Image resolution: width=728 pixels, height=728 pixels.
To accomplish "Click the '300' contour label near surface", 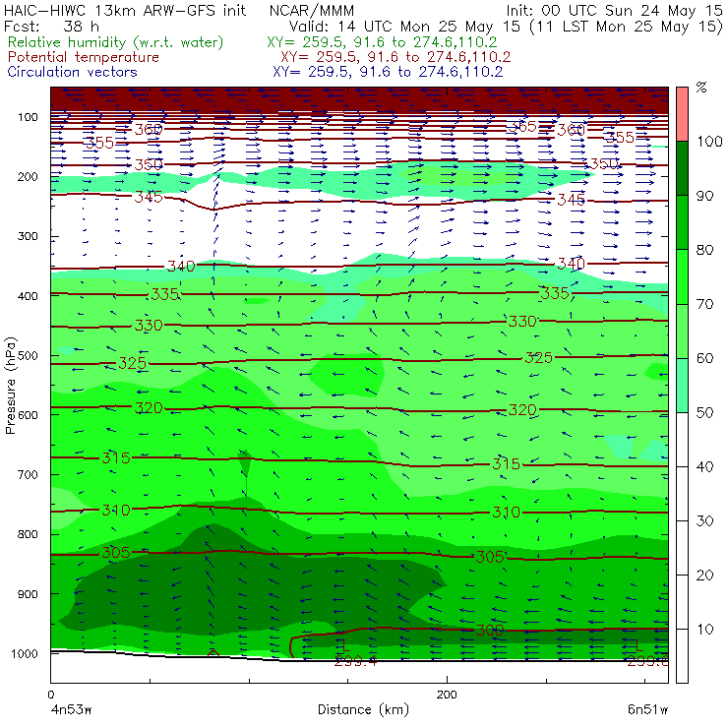I will [x=489, y=630].
